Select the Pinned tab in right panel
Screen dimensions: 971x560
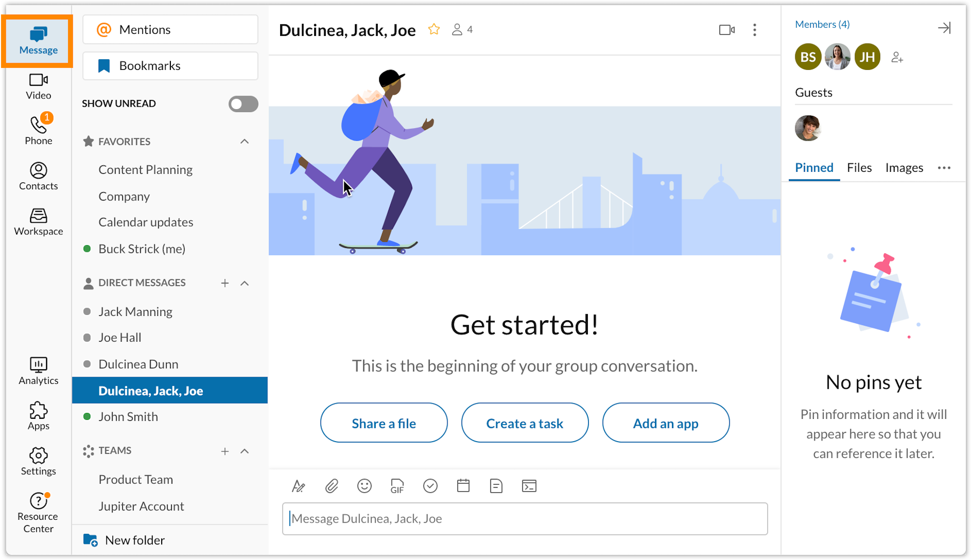814,167
